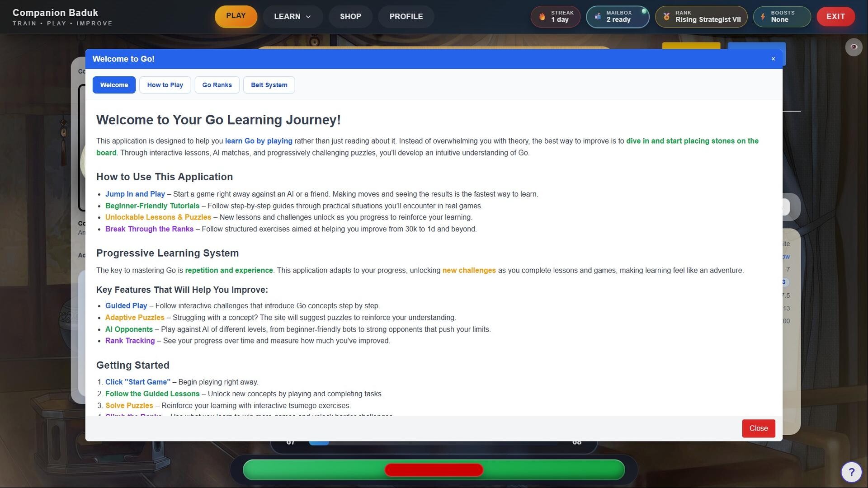Expand the LEARN dropdown chevron
The image size is (868, 488).
click(x=308, y=17)
